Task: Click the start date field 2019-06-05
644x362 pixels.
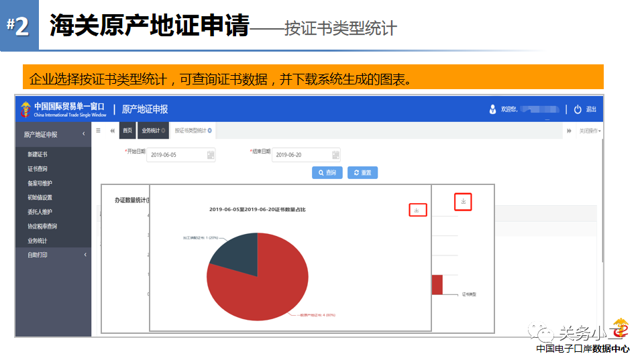Action: click(180, 155)
